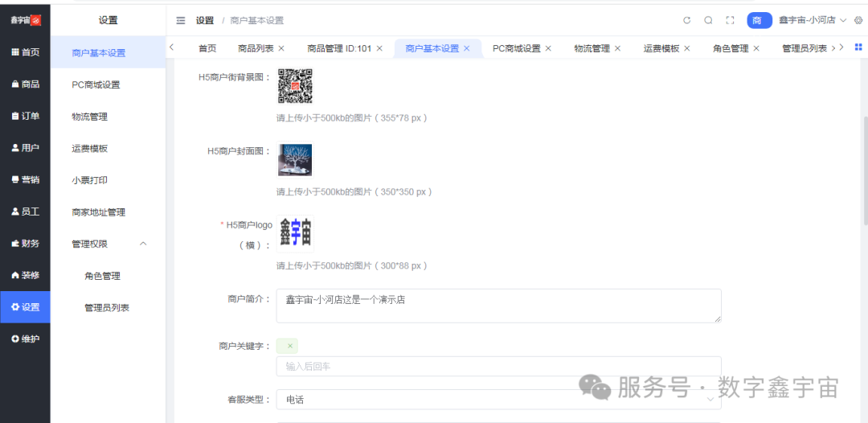This screenshot has height=423, width=868.
Task: Open the blue tab grid menu icon
Action: click(x=858, y=47)
